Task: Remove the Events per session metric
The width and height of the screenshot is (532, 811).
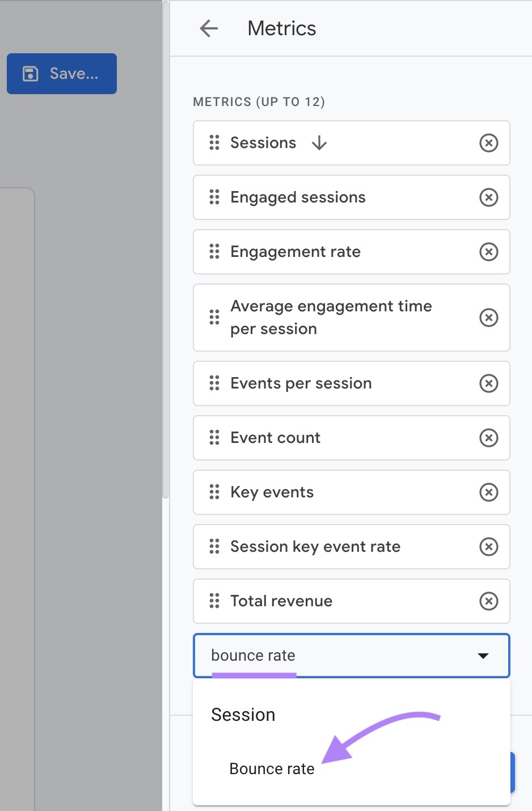Action: click(x=488, y=383)
